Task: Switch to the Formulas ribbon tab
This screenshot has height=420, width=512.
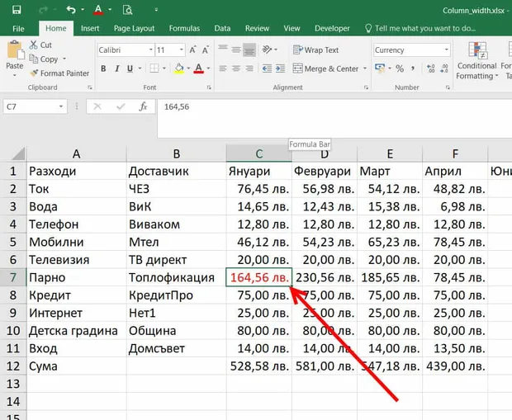Action: 184,28
